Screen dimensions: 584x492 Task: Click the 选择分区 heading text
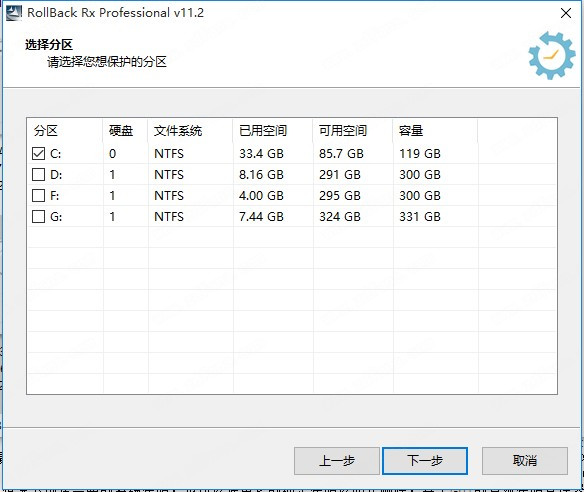49,45
